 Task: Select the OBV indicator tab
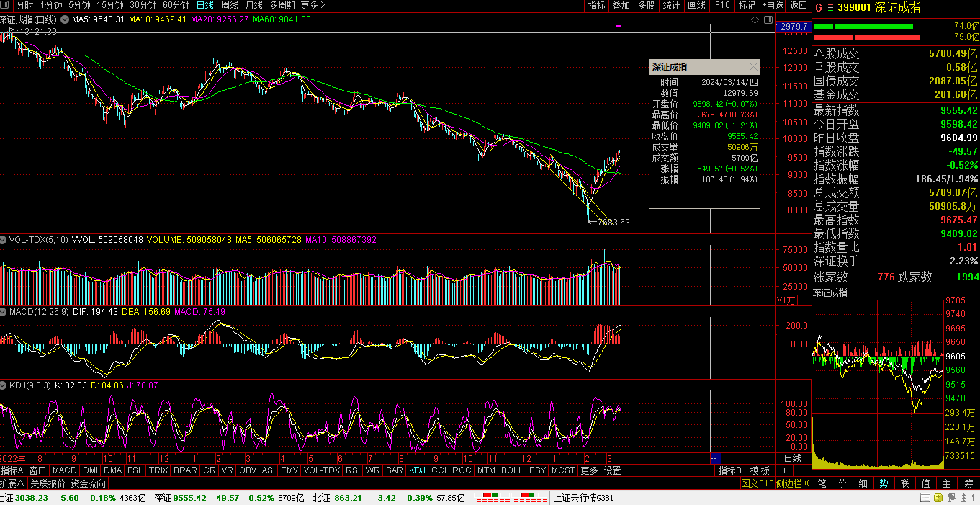pos(247,470)
